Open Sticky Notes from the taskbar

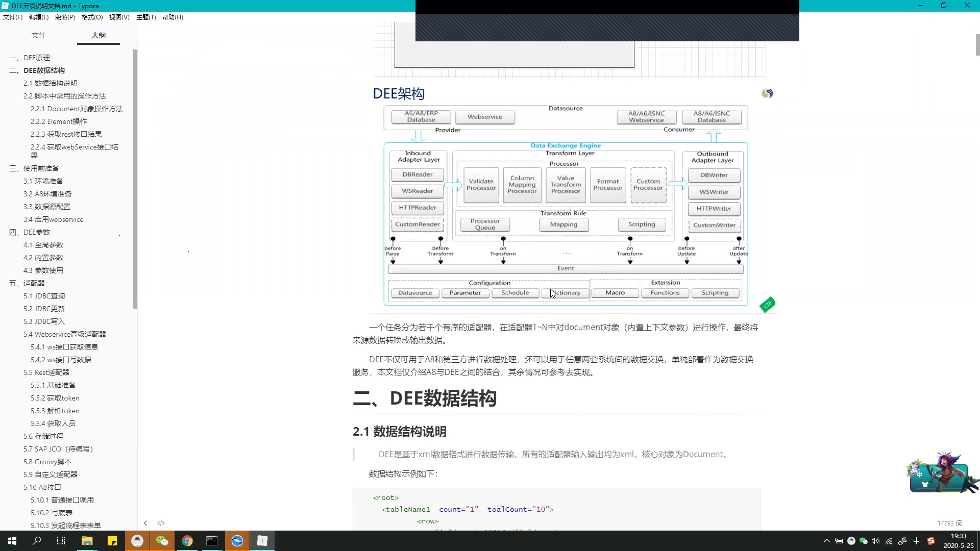(112, 541)
